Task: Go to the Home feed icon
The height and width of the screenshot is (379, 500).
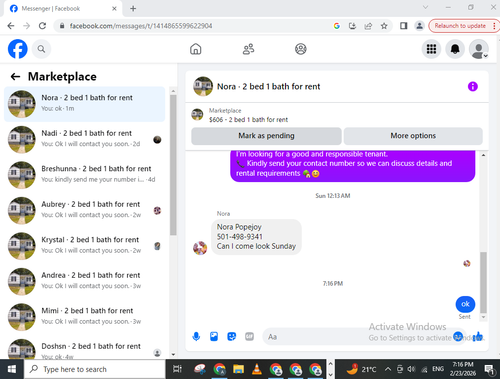Action: [196, 49]
